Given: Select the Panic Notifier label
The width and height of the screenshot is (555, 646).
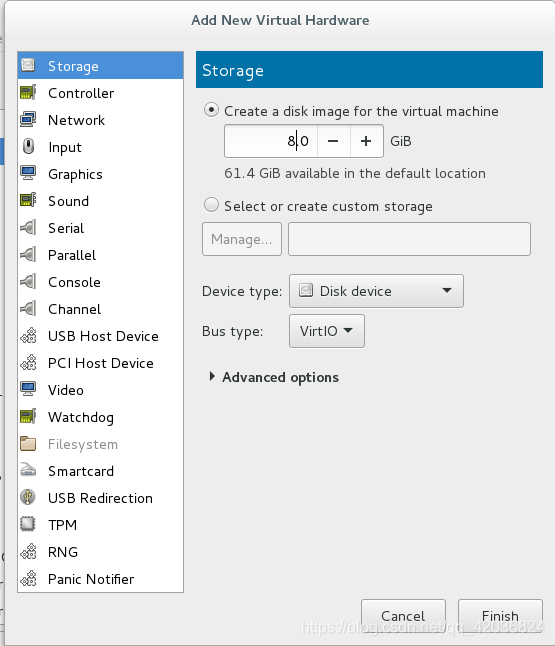Looking at the screenshot, I should (91, 579).
